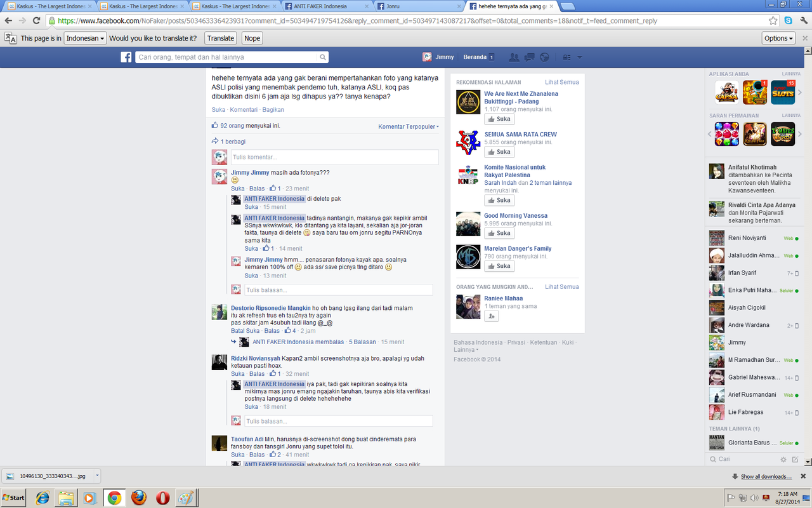Image resolution: width=812 pixels, height=508 pixels.
Task: Close the downloads bar
Action: point(803,476)
